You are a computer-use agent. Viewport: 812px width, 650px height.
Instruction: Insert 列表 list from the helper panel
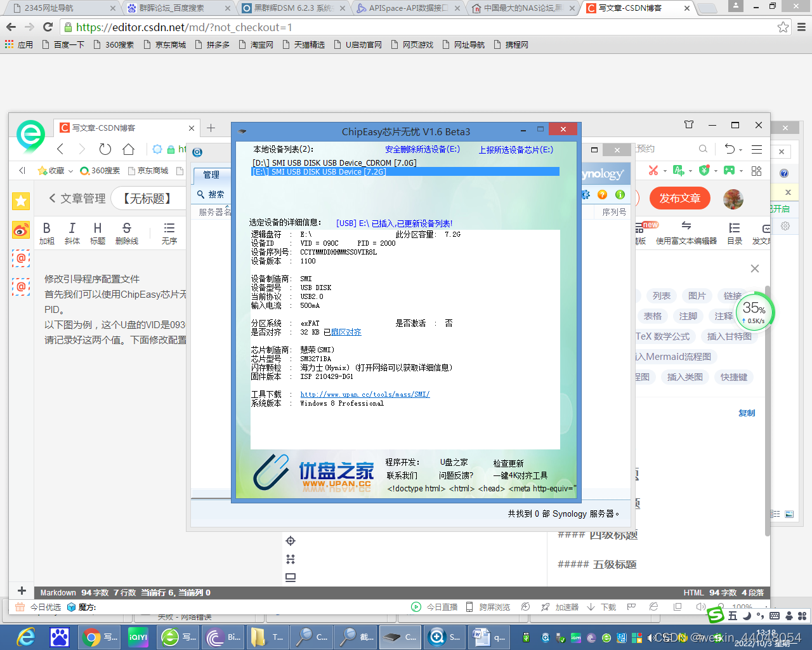tap(662, 296)
